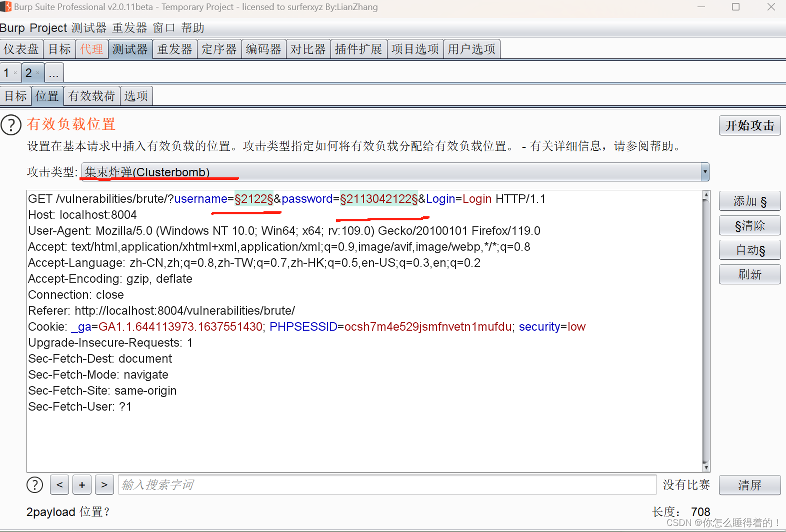
Task: Open the 有效载荷 sub-tab
Action: (x=91, y=96)
